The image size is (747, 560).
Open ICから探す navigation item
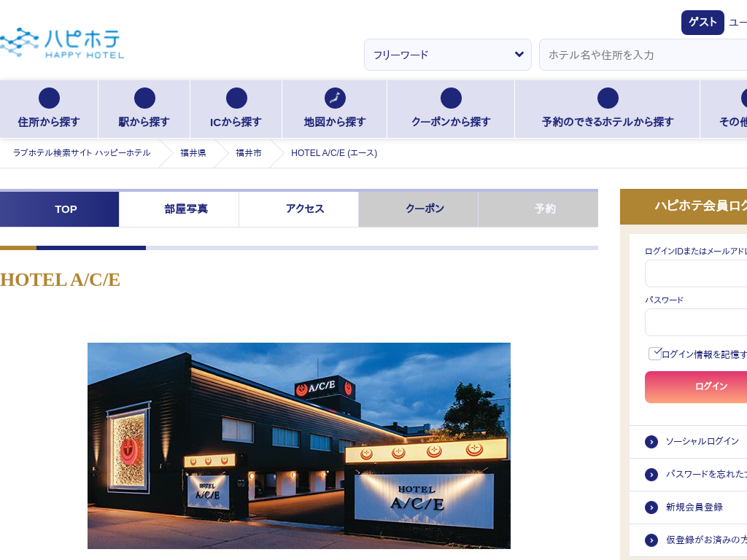(x=236, y=109)
